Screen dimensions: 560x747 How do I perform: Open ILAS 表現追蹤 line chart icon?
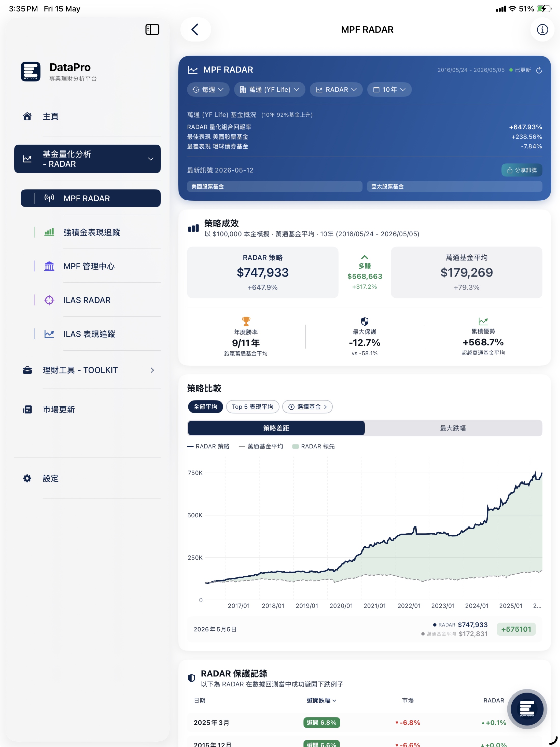click(49, 334)
